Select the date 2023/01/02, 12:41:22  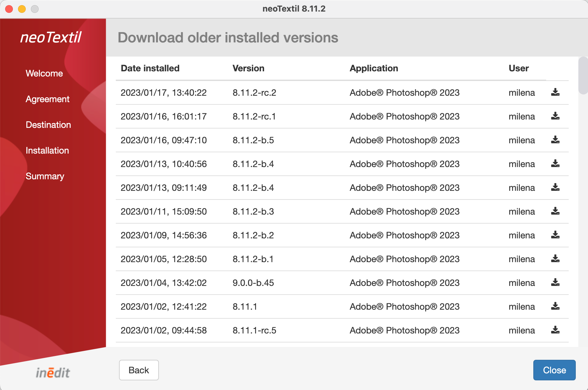click(164, 306)
